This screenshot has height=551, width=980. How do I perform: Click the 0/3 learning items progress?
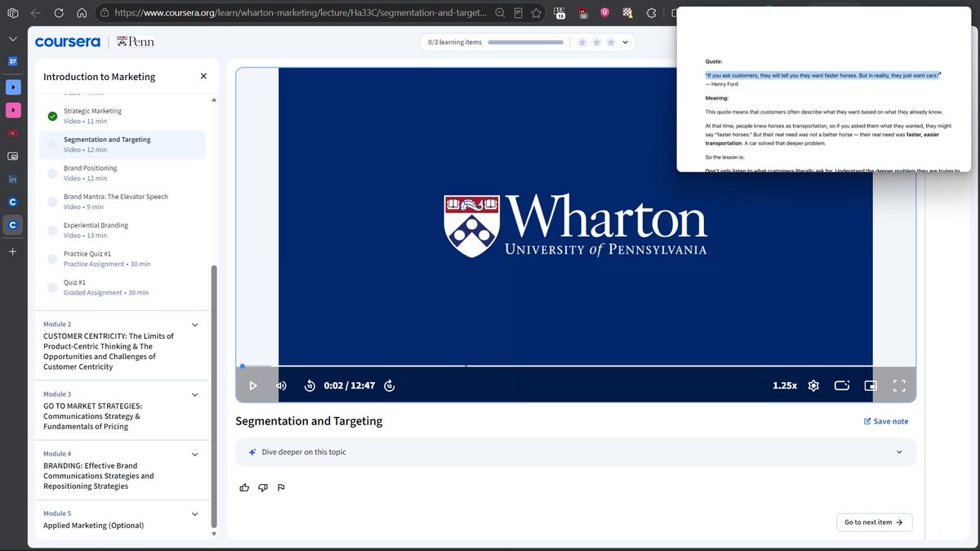click(x=494, y=42)
